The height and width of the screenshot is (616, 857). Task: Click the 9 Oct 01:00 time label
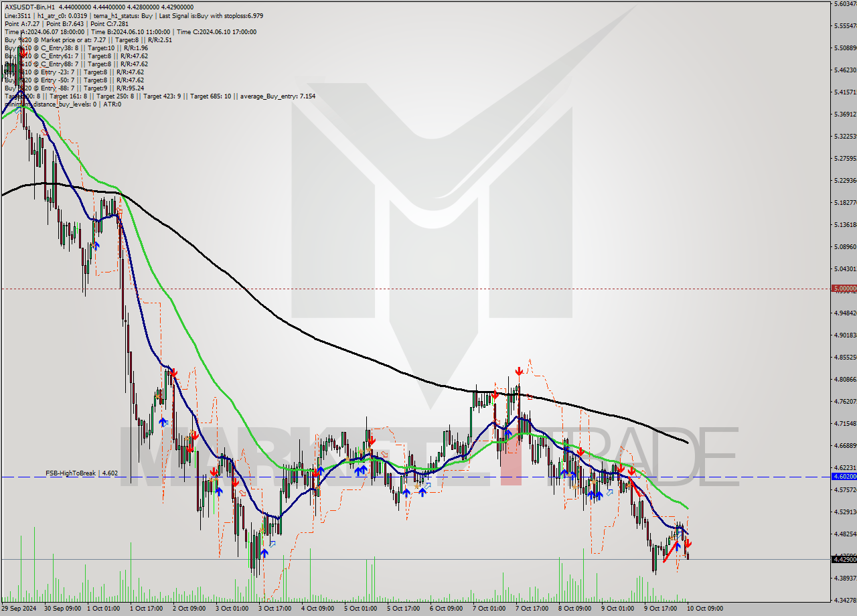tap(619, 609)
